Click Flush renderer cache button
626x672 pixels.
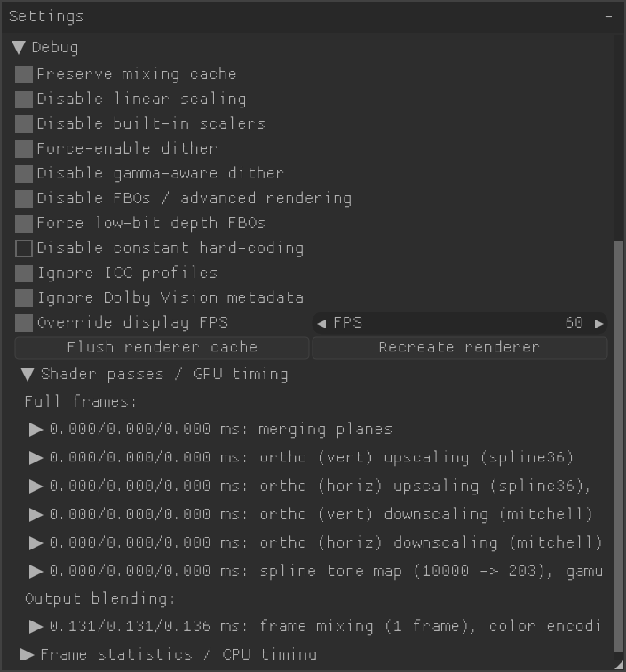click(162, 348)
